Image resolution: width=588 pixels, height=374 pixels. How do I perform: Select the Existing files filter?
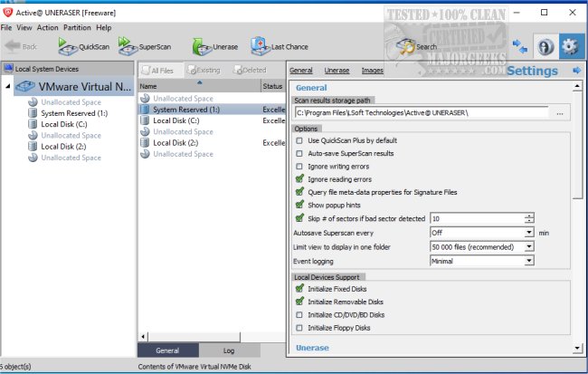pyautogui.click(x=204, y=71)
